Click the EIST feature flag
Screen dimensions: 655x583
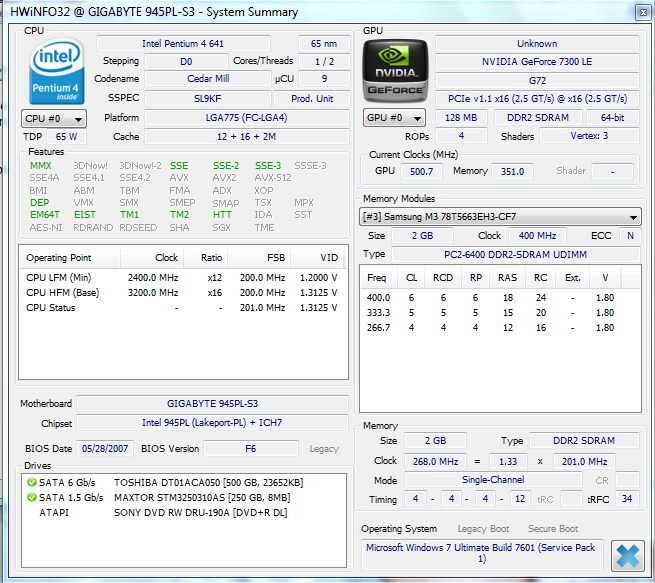85,215
